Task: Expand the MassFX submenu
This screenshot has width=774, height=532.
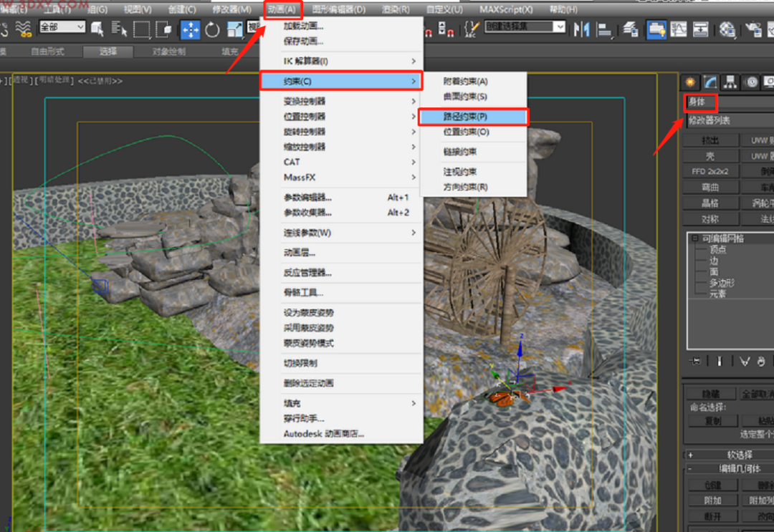Action: pyautogui.click(x=342, y=178)
